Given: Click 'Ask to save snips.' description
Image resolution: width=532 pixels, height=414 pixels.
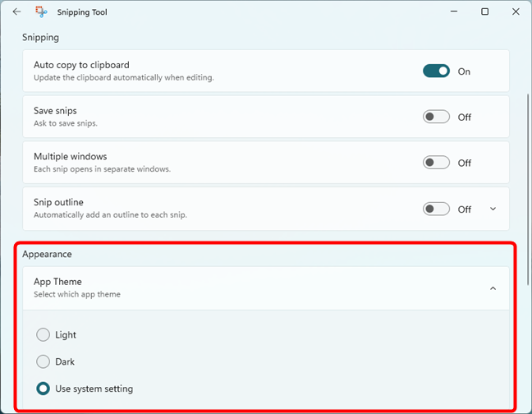Looking at the screenshot, I should coord(66,123).
